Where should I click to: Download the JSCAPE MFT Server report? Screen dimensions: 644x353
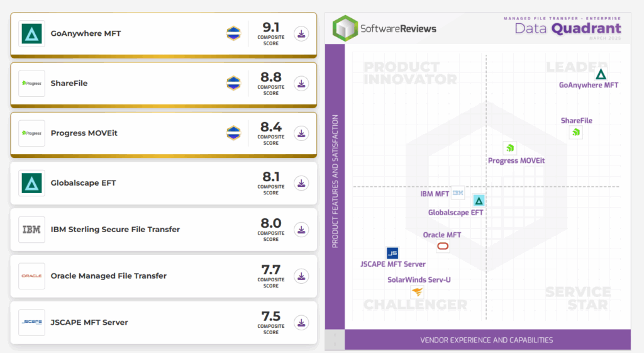pyautogui.click(x=301, y=323)
